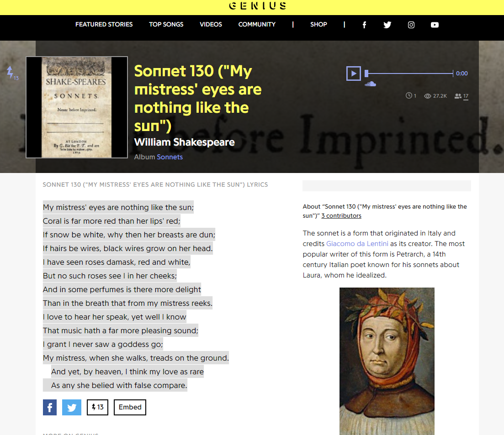Viewport: 504px width, 435px height.
Task: Click the audio progress slider track
Action: [409, 73]
